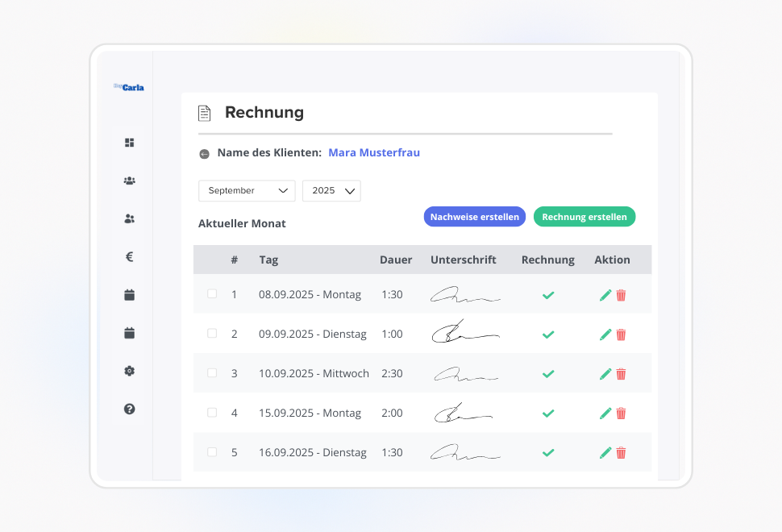Click the signature in the 09.09.2025 row
This screenshot has height=532, width=782.
click(x=465, y=332)
